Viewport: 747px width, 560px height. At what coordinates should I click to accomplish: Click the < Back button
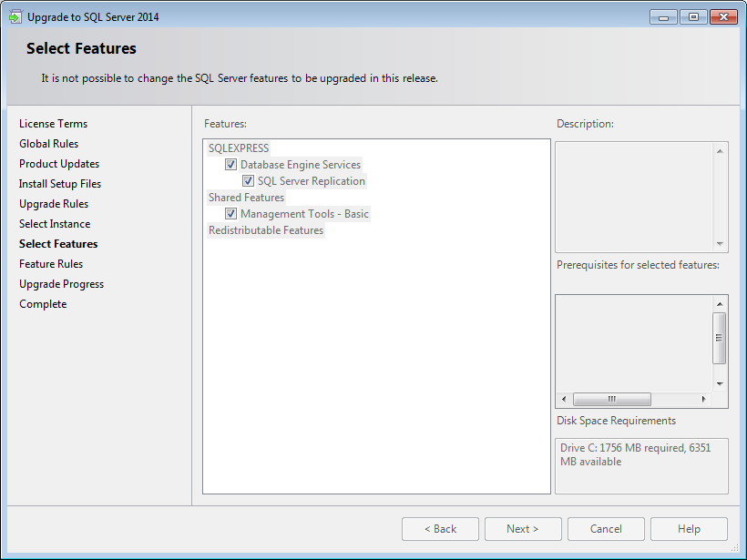(x=440, y=529)
